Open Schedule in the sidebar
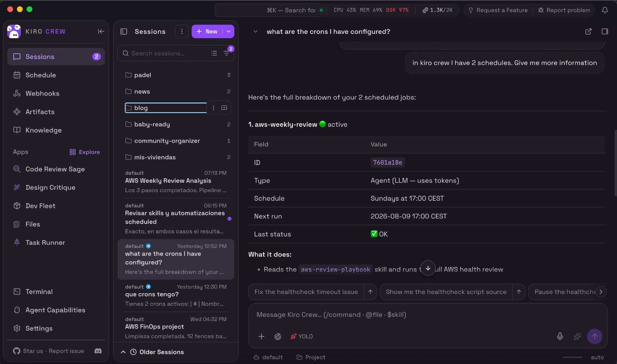The height and width of the screenshot is (364, 617). (x=56, y=75)
